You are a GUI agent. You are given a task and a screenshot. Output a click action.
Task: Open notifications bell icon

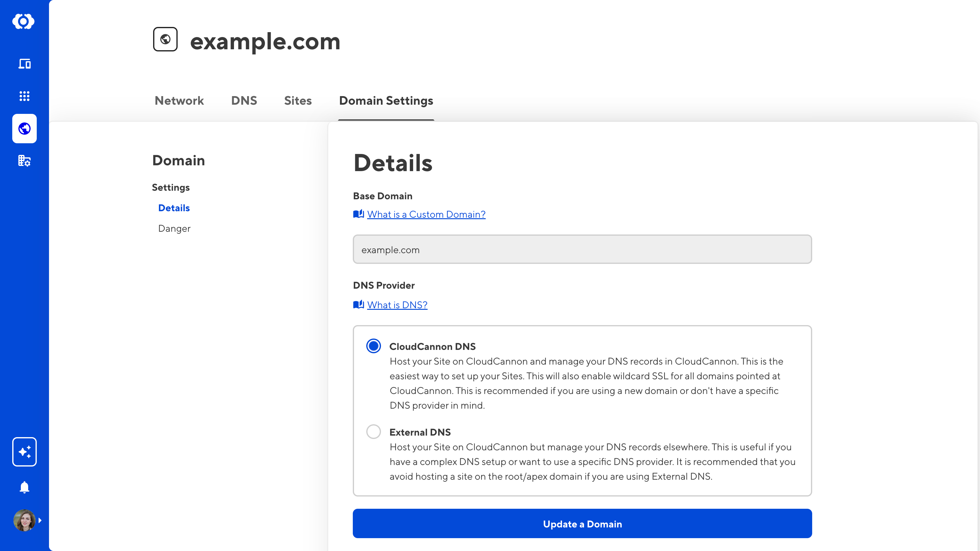[24, 487]
